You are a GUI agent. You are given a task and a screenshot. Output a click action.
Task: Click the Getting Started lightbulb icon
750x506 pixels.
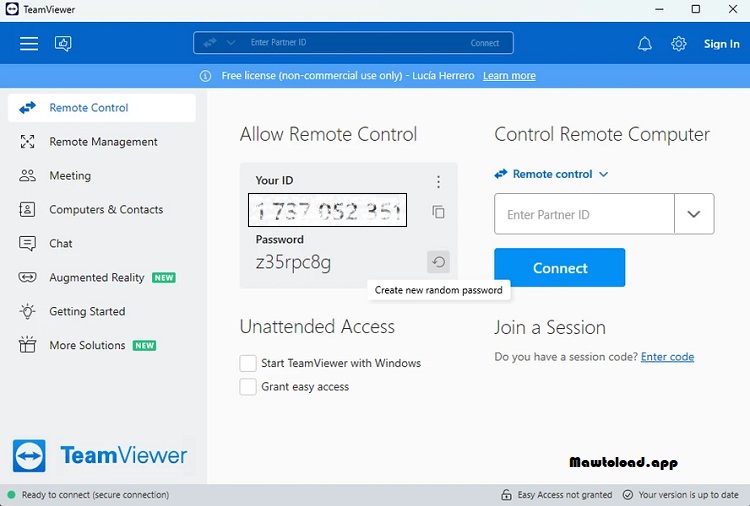27,311
